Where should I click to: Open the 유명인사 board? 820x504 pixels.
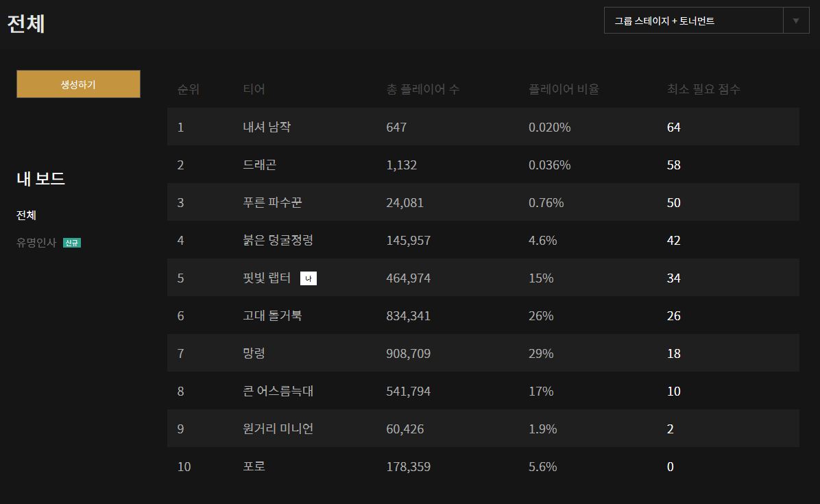(x=36, y=243)
